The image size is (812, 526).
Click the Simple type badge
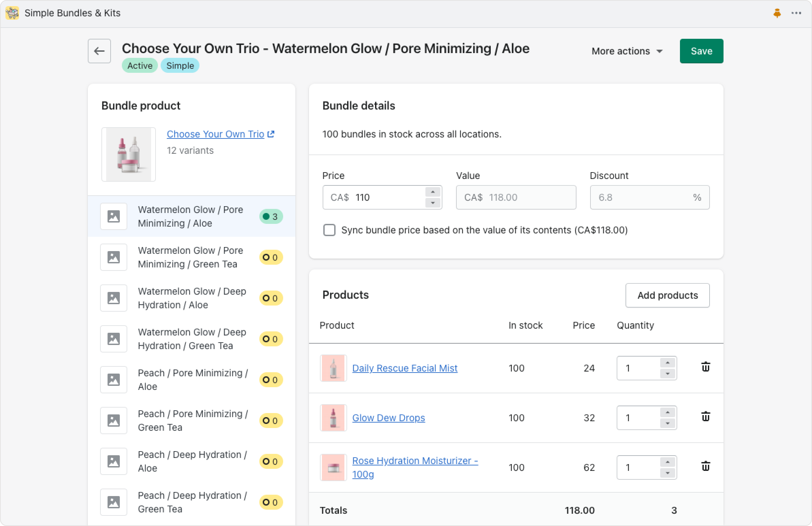pyautogui.click(x=180, y=65)
